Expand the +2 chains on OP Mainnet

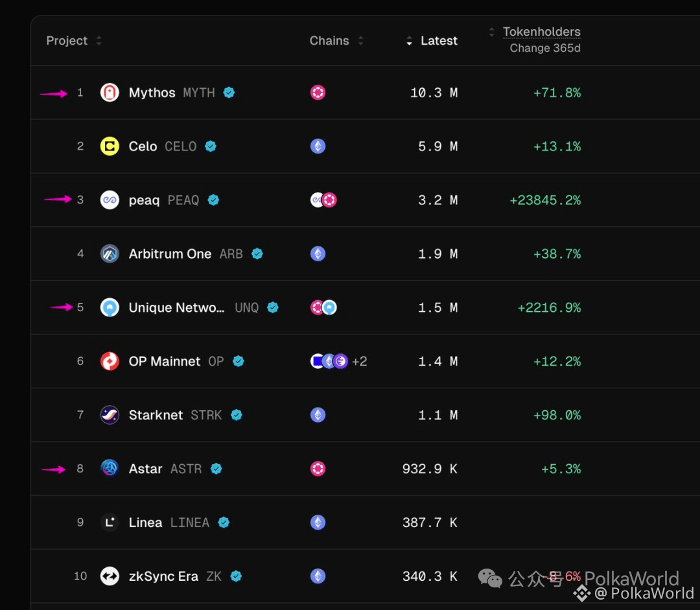point(359,361)
